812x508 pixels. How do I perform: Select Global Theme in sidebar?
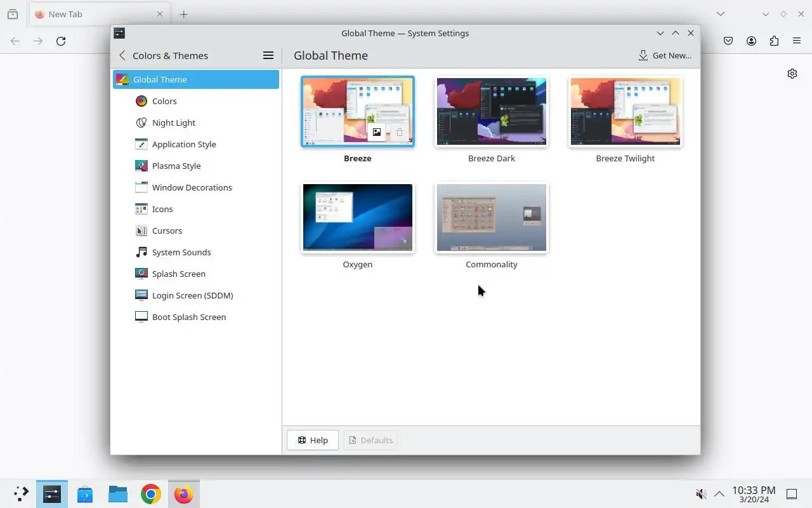click(196, 79)
